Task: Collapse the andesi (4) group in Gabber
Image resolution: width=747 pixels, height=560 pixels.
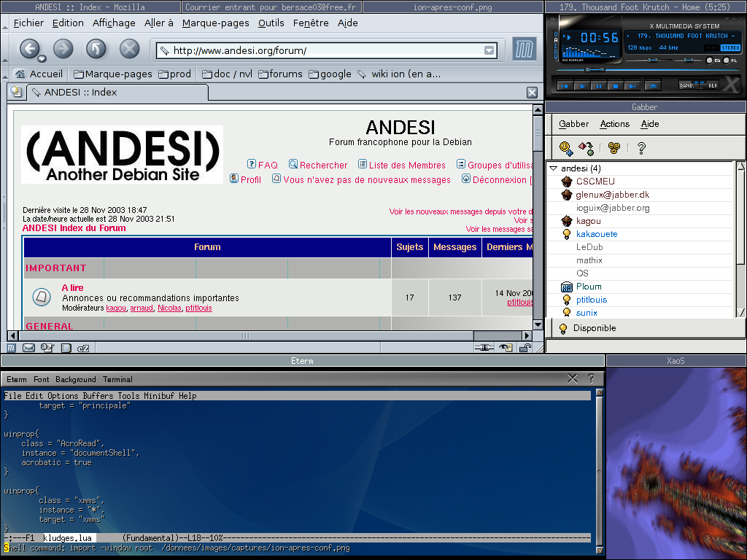Action: (553, 168)
